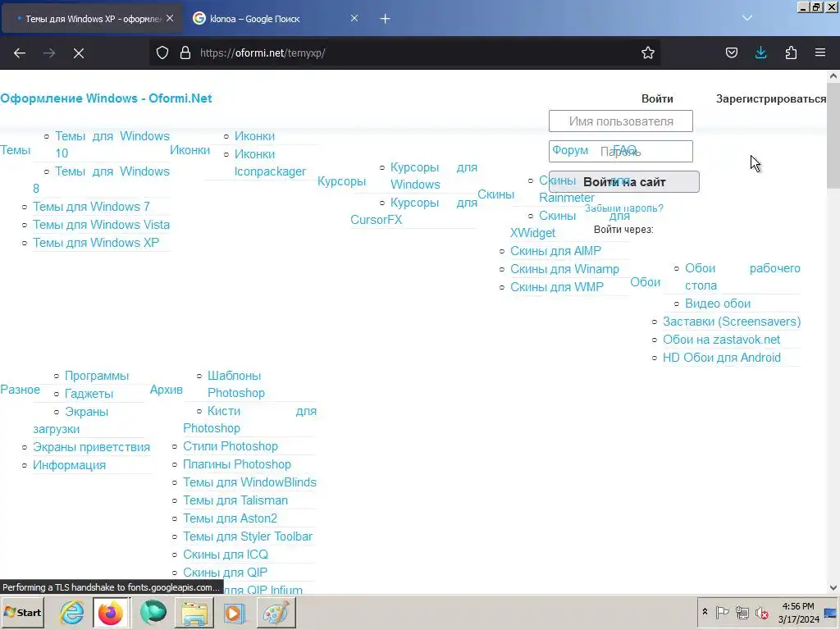The width and height of the screenshot is (840, 630).
Task: Open the Программы link
Action: (x=97, y=376)
